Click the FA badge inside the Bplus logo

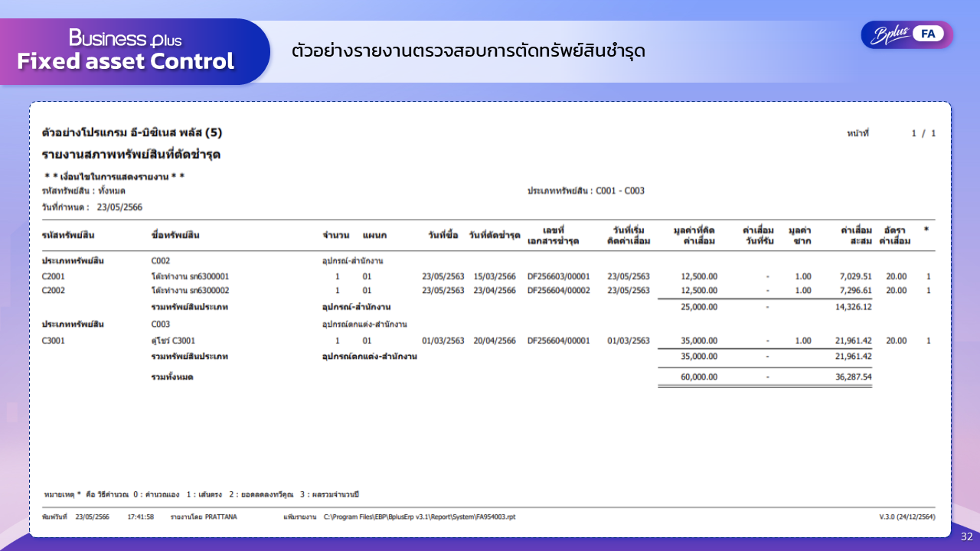tap(928, 34)
